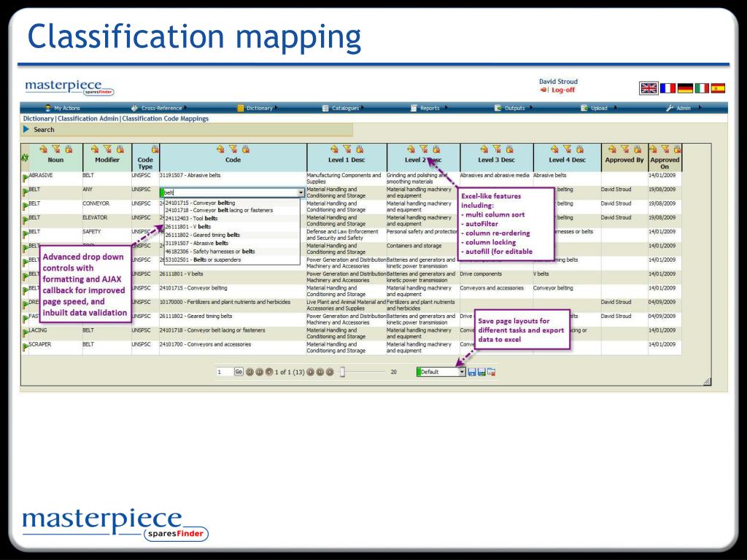747x560 pixels.
Task: Click the page size slider handle
Action: click(x=342, y=372)
